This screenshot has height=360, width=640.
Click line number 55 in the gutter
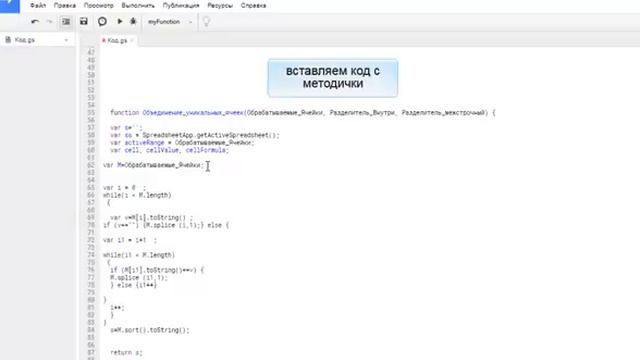(x=91, y=113)
